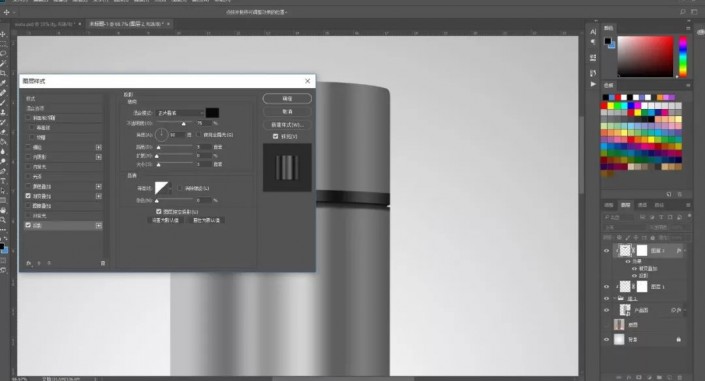Click the plus icon beside the Drop Shadow effect
705x381 pixels.
[98, 225]
